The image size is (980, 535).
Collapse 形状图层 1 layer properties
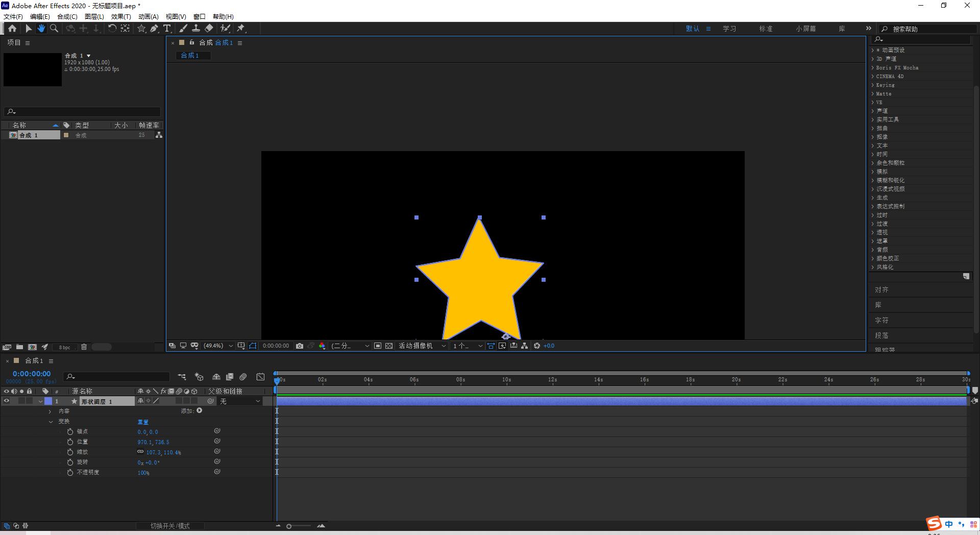point(40,401)
